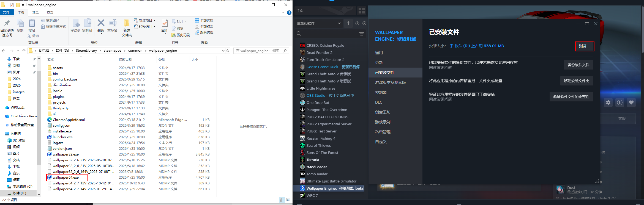Add to favorites with the heart icon
Image resolution: width=644 pixels, height=205 pixels.
[x=631, y=102]
